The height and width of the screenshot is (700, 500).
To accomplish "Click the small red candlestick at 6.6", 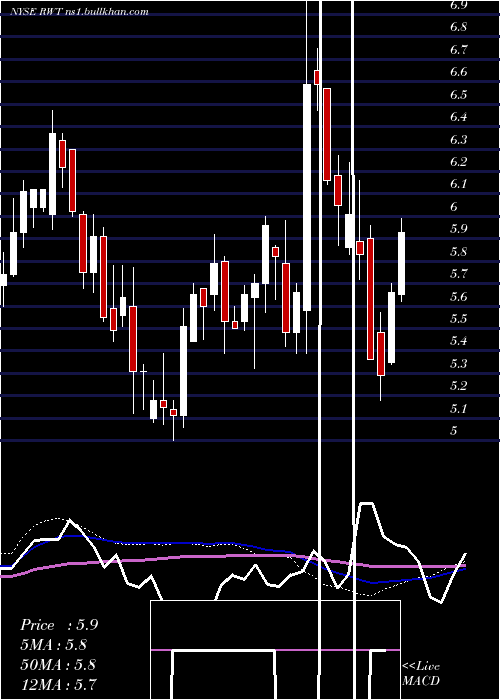I will [x=317, y=77].
